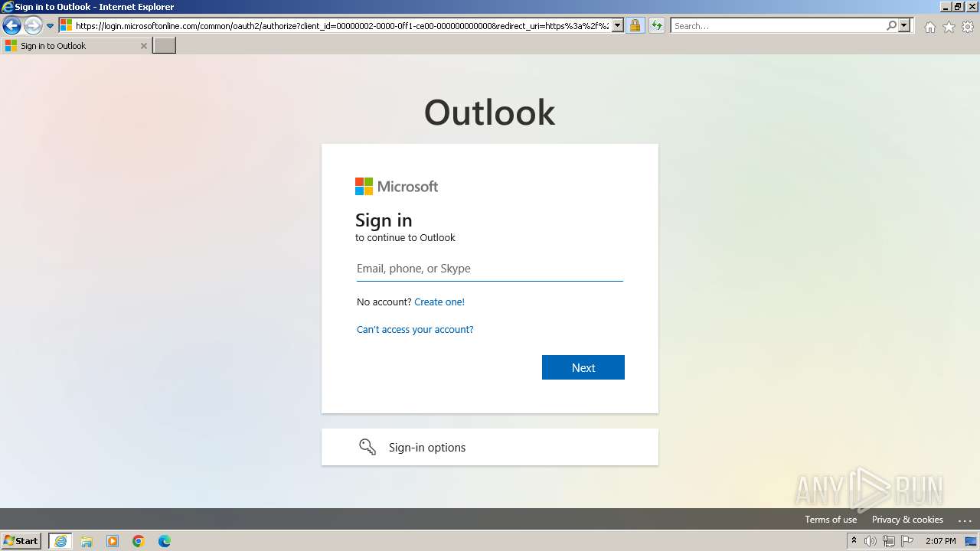Click the address bar URL field
The image size is (980, 551).
341,25
